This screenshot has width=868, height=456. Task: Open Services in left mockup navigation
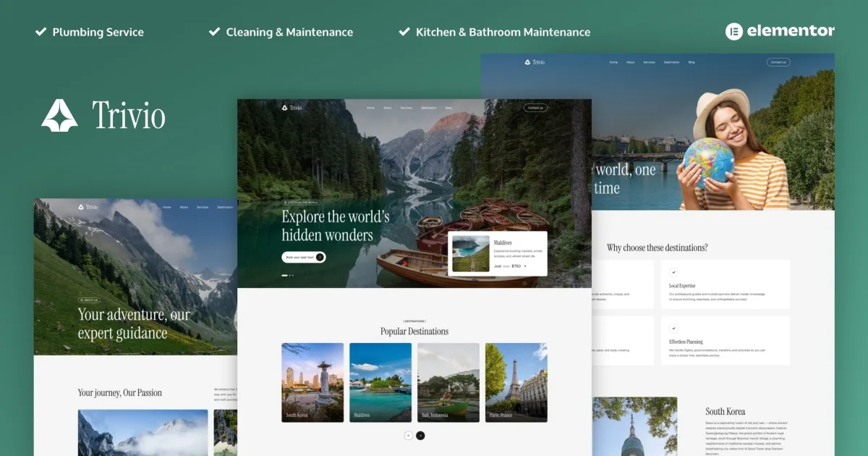coord(203,207)
